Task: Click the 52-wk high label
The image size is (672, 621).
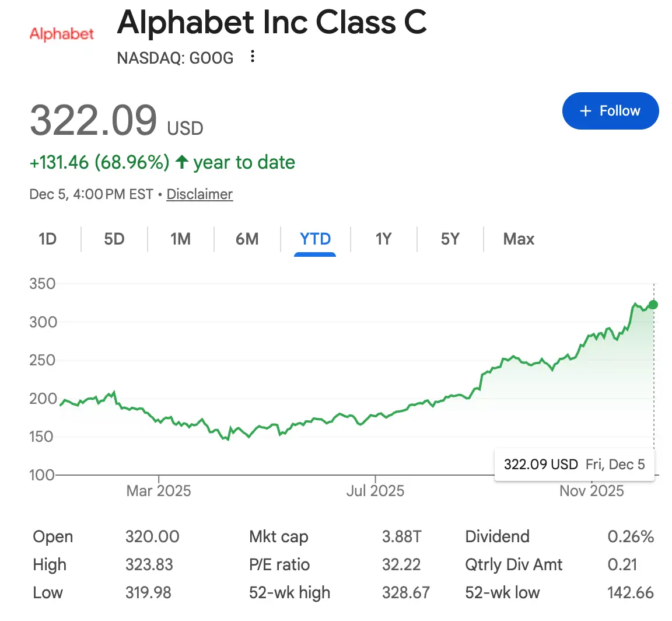Action: (289, 593)
